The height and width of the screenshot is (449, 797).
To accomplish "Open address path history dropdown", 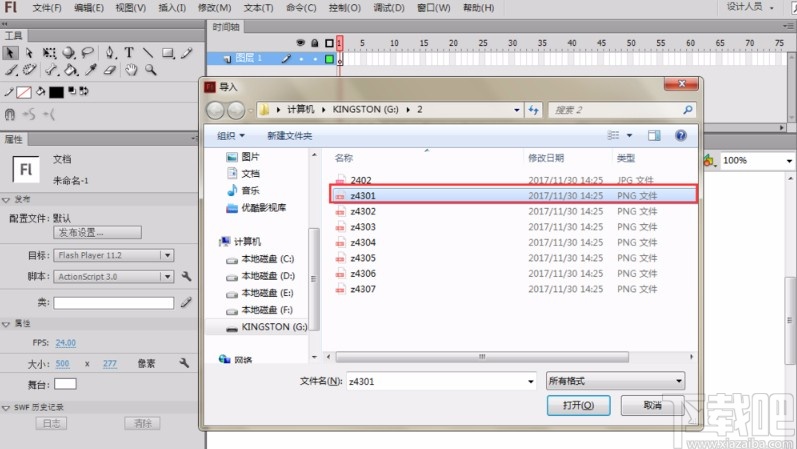I will click(516, 110).
